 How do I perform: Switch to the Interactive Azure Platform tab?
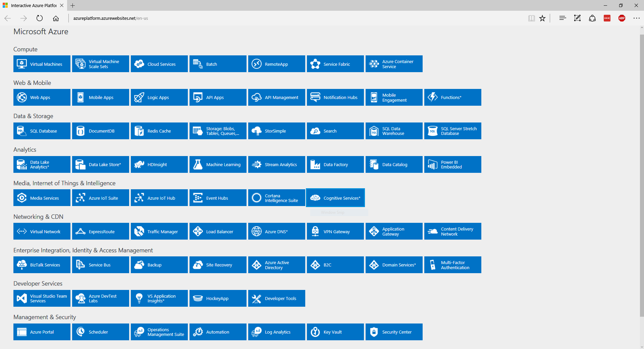tap(32, 5)
